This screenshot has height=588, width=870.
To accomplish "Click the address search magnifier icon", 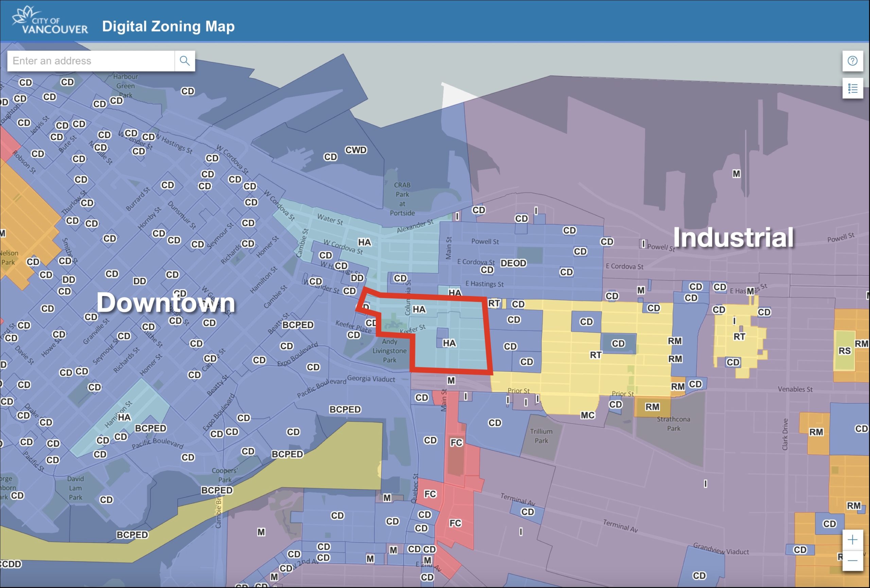I will [x=185, y=60].
